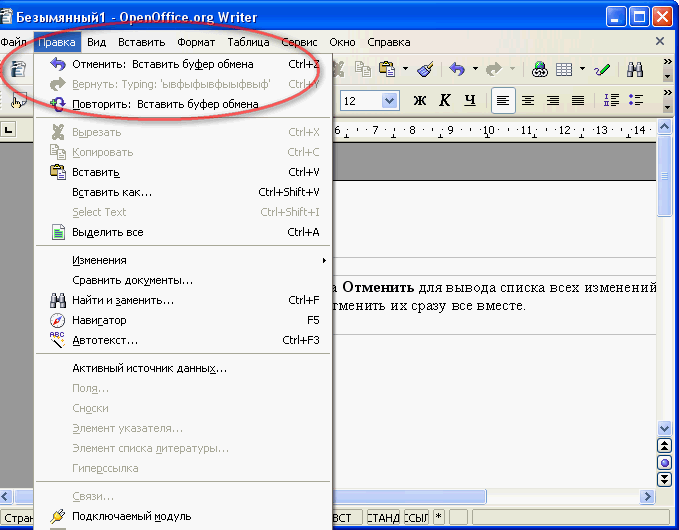Click the Hyperlink globe icon

(540, 69)
